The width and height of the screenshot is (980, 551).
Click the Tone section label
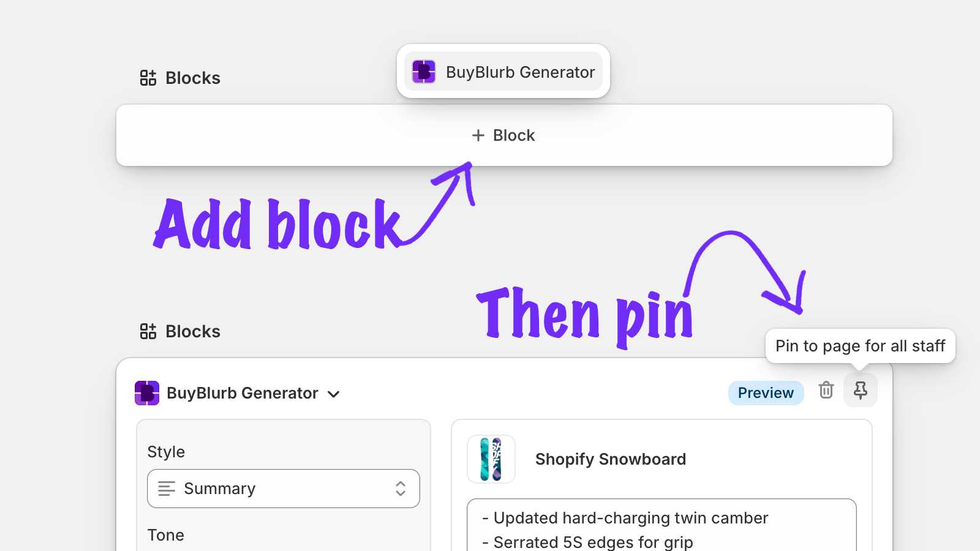pos(165,534)
